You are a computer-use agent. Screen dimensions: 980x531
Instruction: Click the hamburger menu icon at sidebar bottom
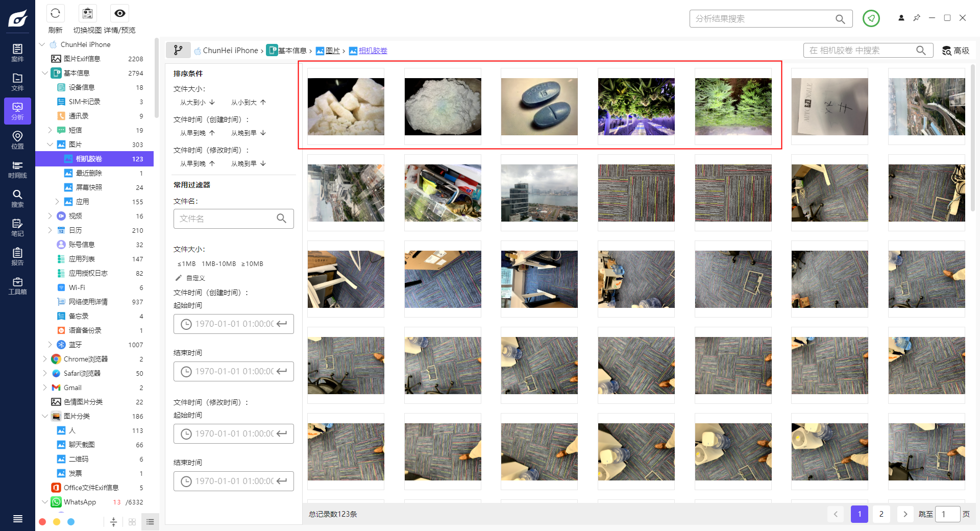point(17,519)
